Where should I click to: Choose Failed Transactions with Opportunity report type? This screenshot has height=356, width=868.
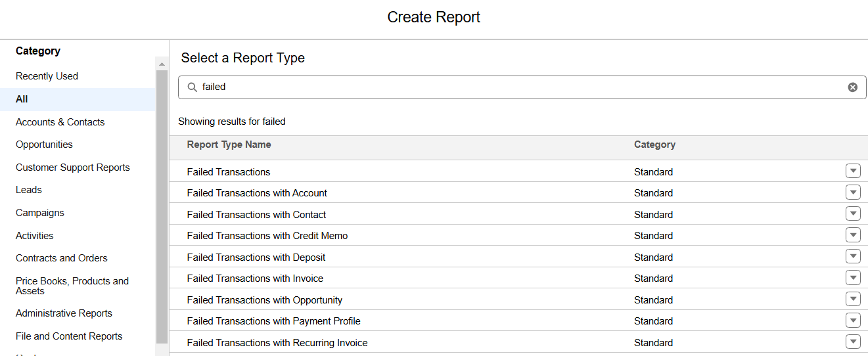pos(264,300)
